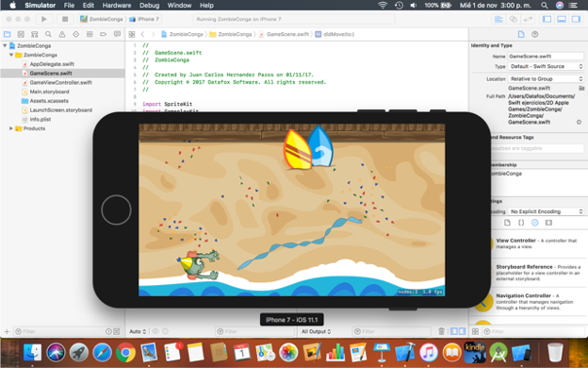Open the Debug menu in menu bar
The image size is (588, 368).
(x=149, y=6)
